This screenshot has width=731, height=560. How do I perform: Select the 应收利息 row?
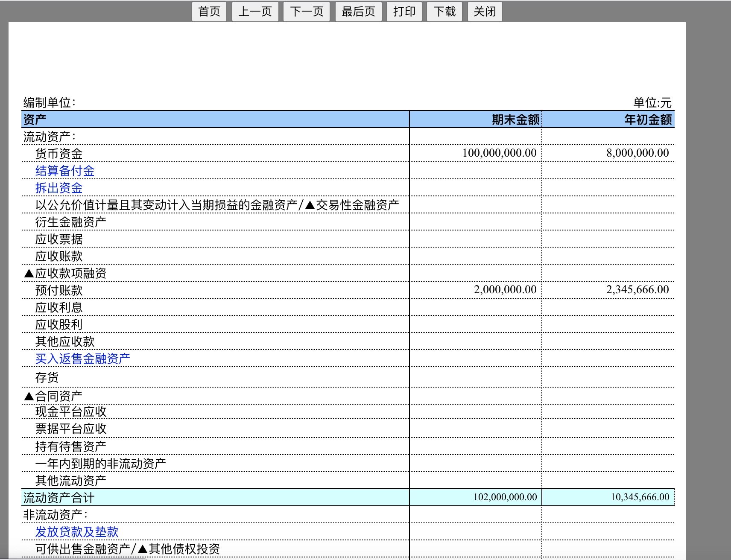tap(348, 307)
